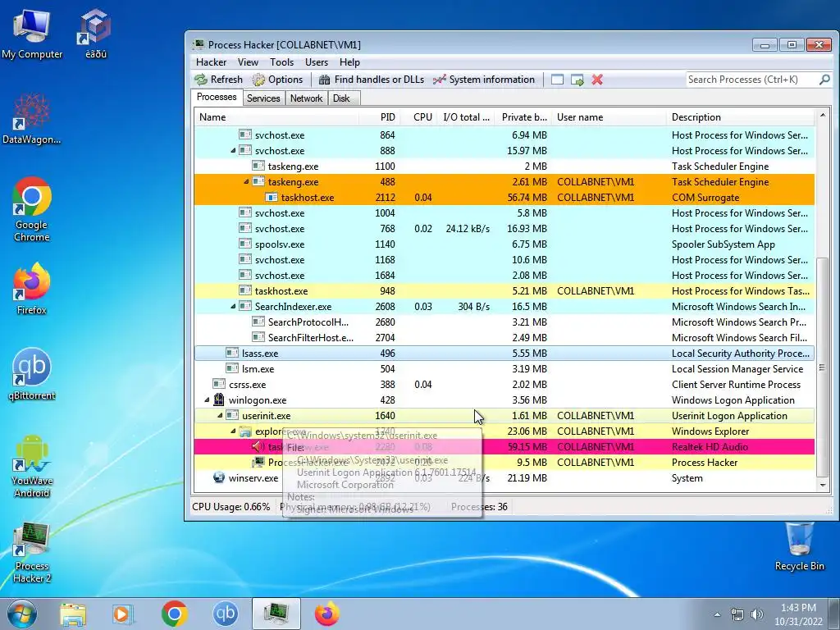
Task: Switch to the Services tab
Action: point(263,98)
